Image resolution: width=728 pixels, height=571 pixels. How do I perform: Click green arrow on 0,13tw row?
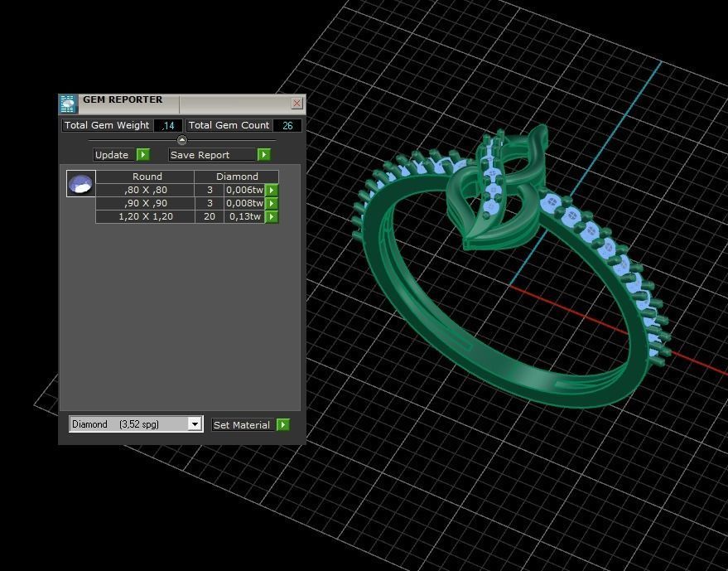272,216
